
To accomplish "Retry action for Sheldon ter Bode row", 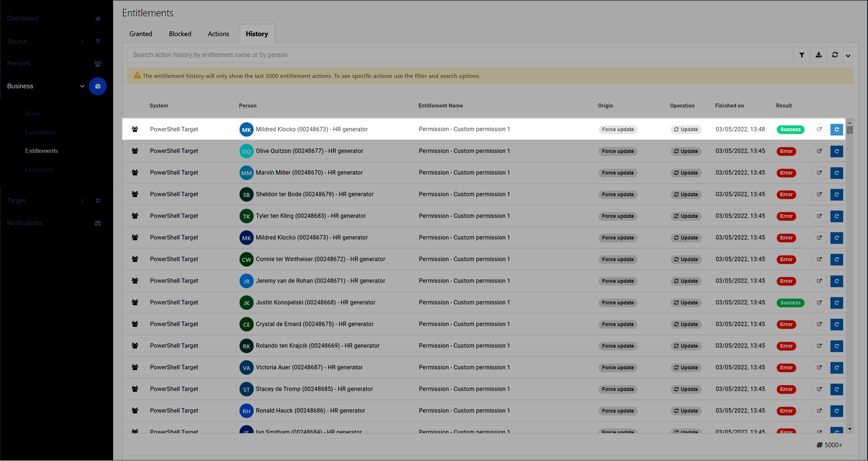I will tap(837, 195).
